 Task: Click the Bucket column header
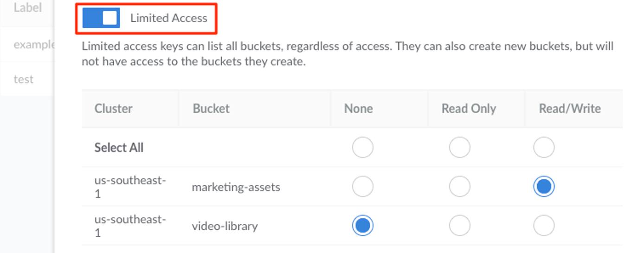click(x=211, y=109)
